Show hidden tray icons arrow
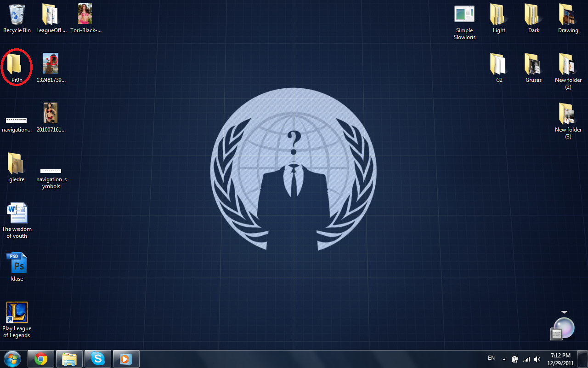 pos(504,359)
